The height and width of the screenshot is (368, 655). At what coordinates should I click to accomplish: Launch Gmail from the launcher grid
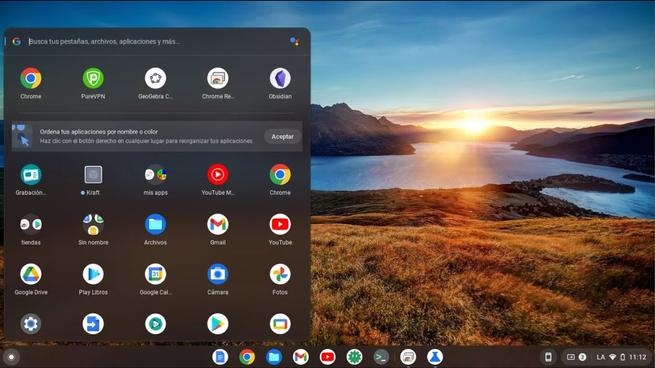pyautogui.click(x=218, y=224)
